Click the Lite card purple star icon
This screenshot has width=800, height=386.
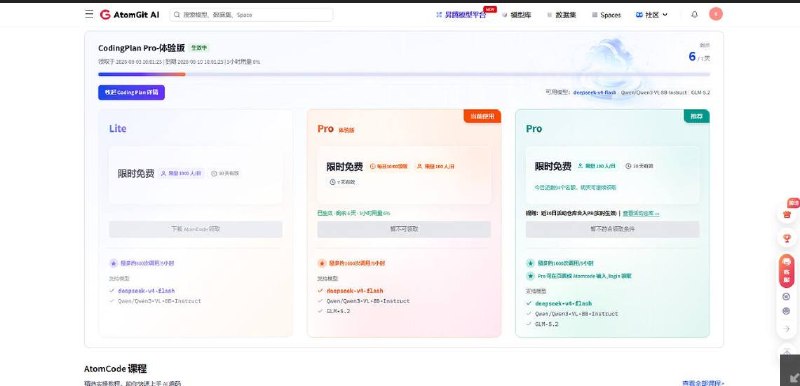click(113, 264)
